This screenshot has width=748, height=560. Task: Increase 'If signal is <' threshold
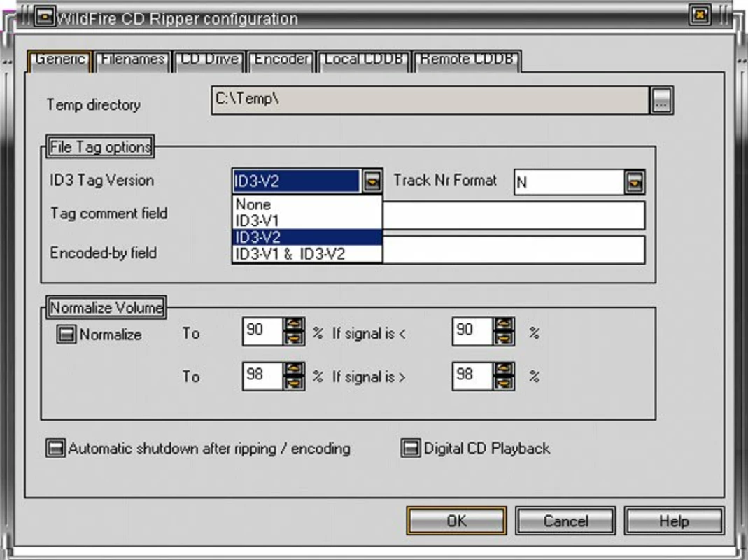pyautogui.click(x=504, y=324)
